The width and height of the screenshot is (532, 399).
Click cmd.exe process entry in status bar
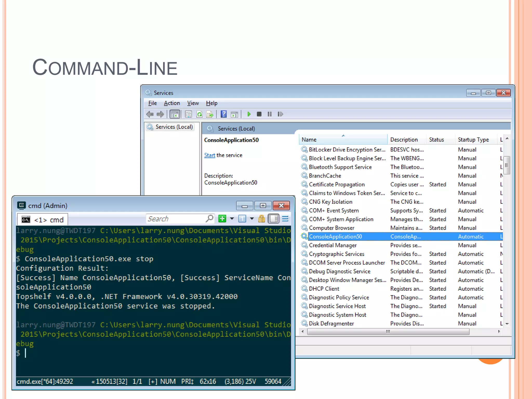45,381
